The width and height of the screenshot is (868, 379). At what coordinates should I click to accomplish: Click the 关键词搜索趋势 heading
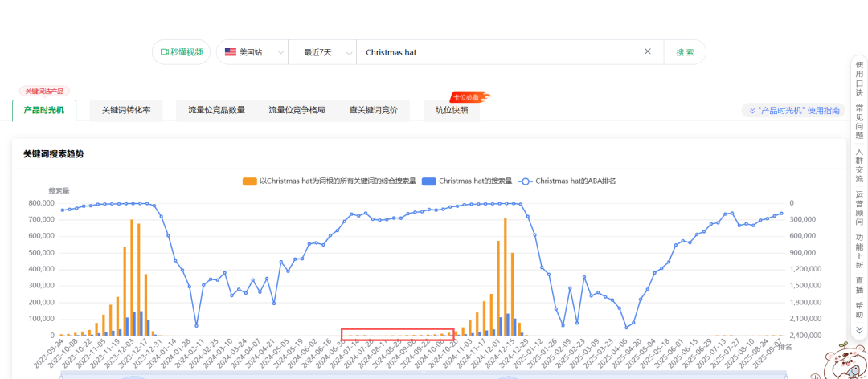(x=54, y=154)
